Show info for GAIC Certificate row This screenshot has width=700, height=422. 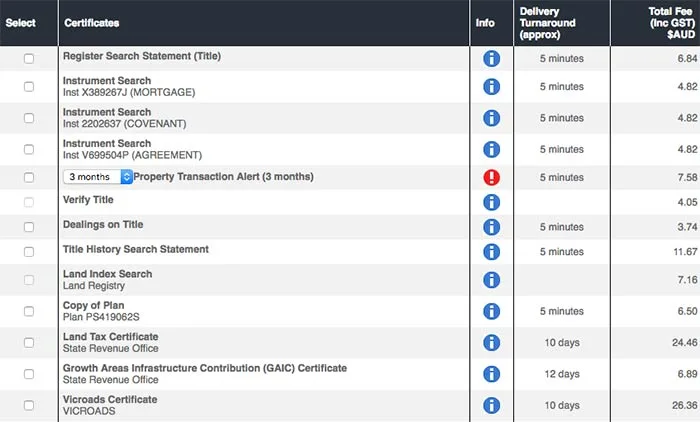491,374
